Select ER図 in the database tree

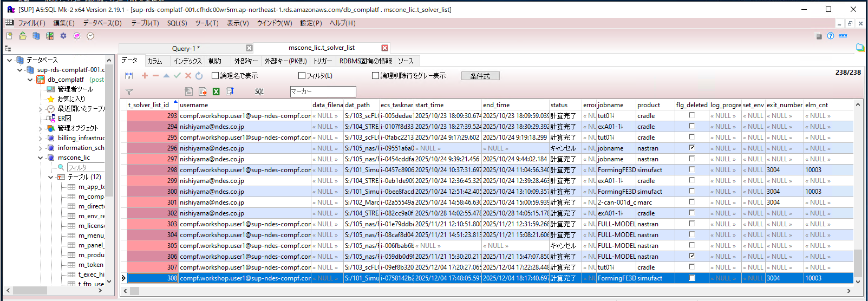tap(64, 119)
